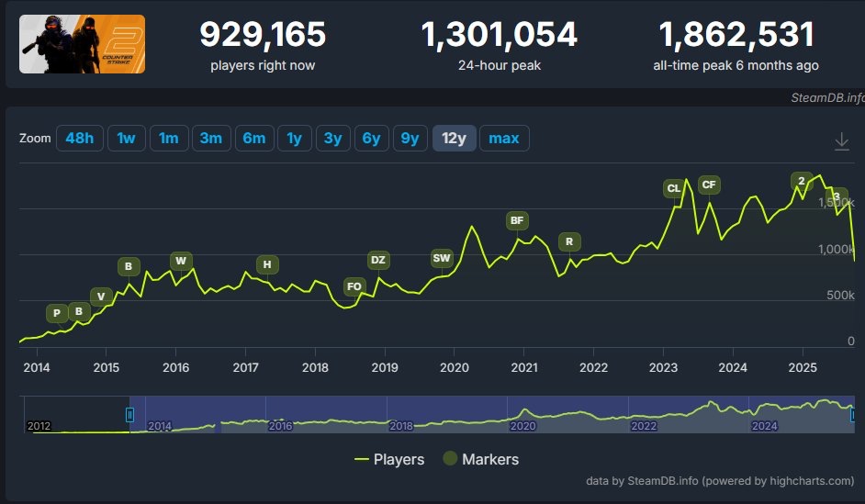Image resolution: width=865 pixels, height=504 pixels.
Task: Click the W marker in 2016
Action: pos(181,261)
